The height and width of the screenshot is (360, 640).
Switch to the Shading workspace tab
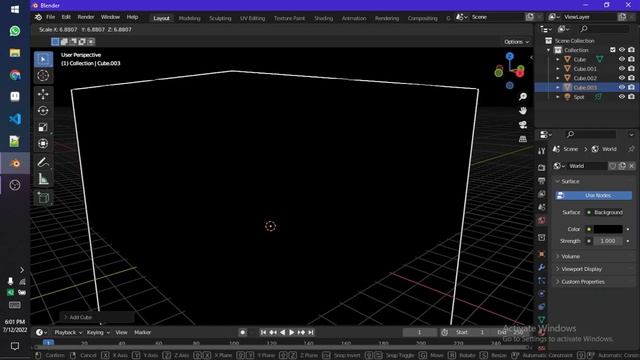click(323, 18)
